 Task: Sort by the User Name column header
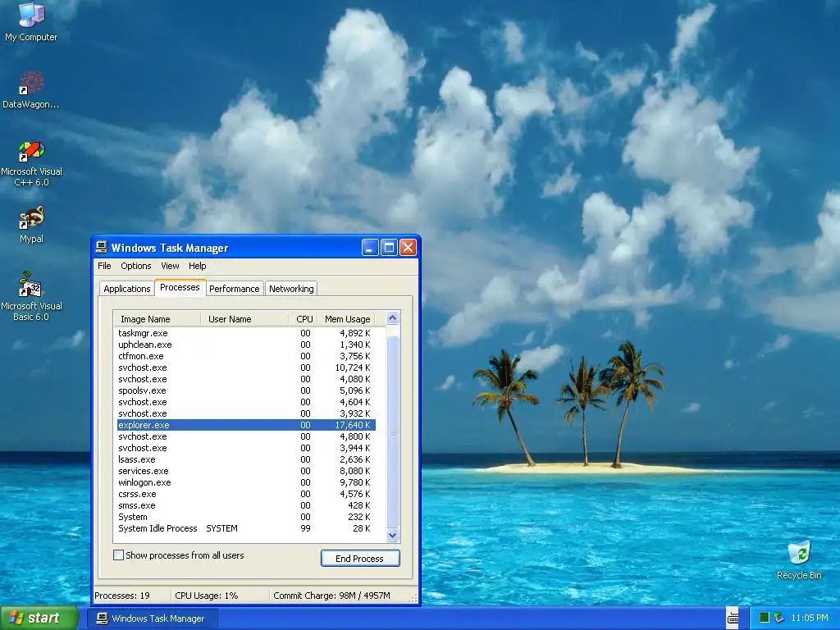[x=244, y=319]
